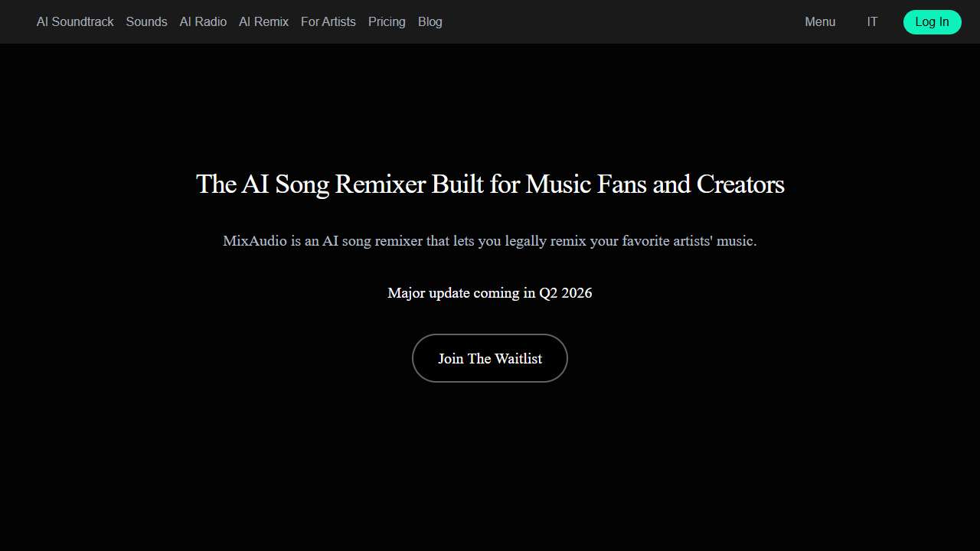Expand the Menu in the header
The width and height of the screenshot is (980, 551).
point(820,21)
